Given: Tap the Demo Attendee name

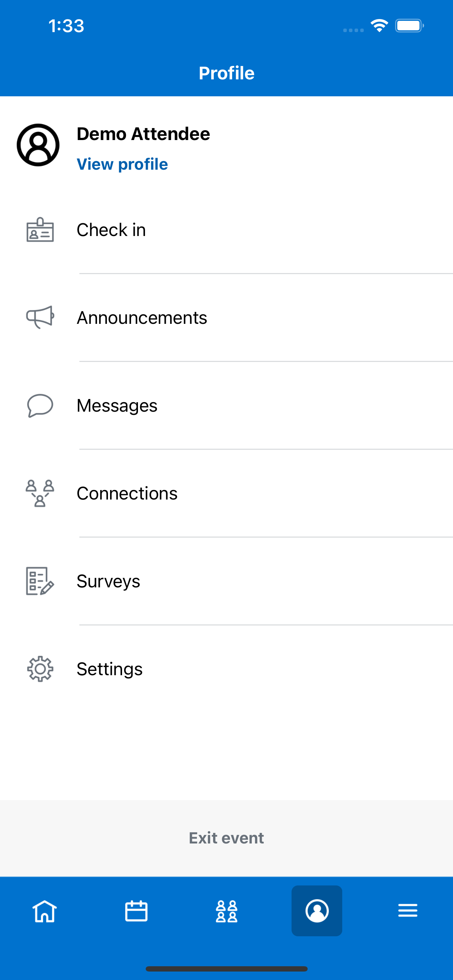Looking at the screenshot, I should 143,134.
